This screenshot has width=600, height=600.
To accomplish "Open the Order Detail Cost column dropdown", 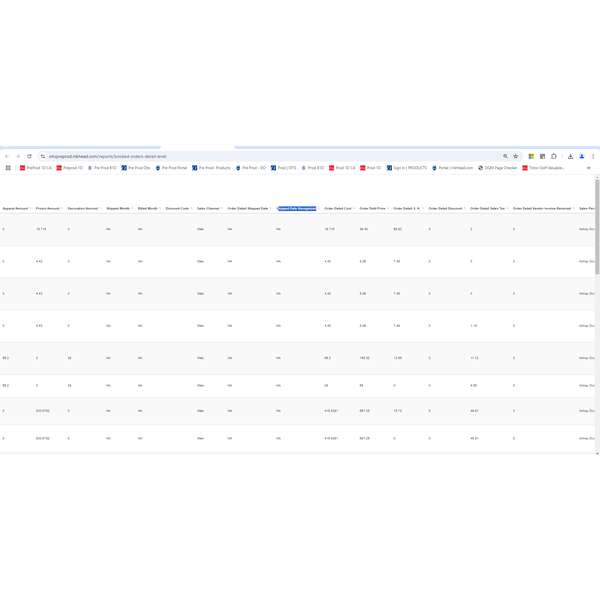I will (354, 208).
